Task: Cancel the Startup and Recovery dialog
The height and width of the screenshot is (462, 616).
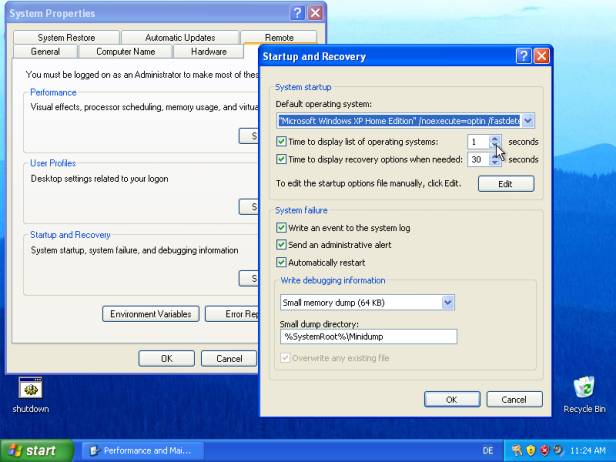Action: 514,400
